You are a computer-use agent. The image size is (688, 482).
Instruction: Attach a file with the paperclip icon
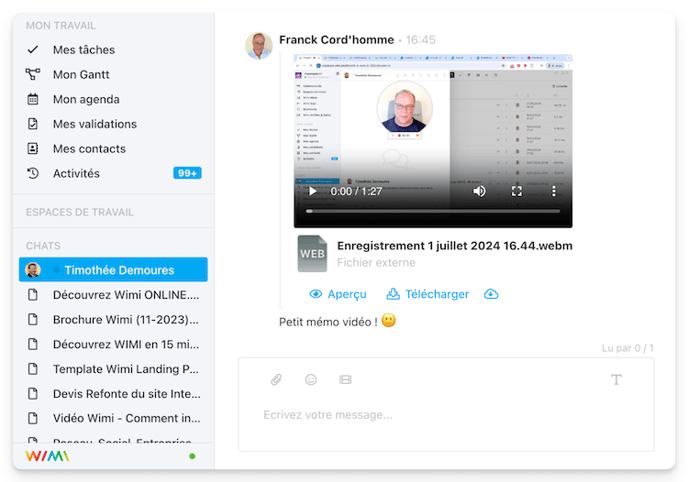pos(276,379)
